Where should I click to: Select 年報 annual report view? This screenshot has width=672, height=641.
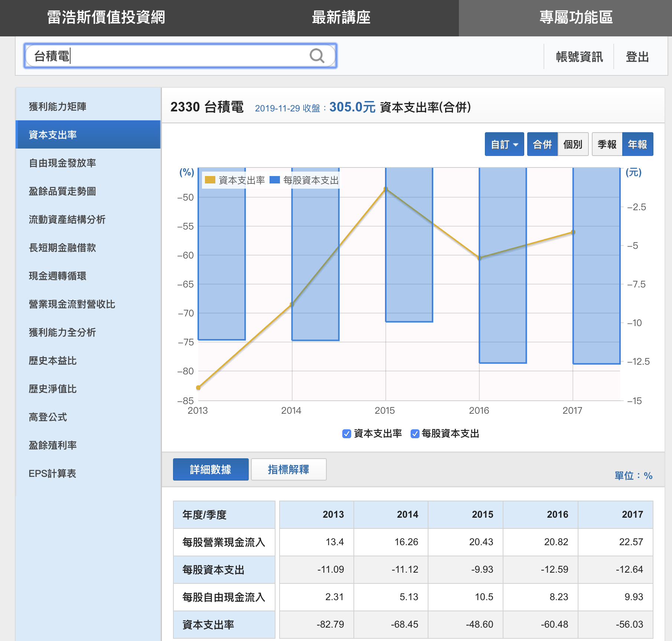click(x=637, y=144)
